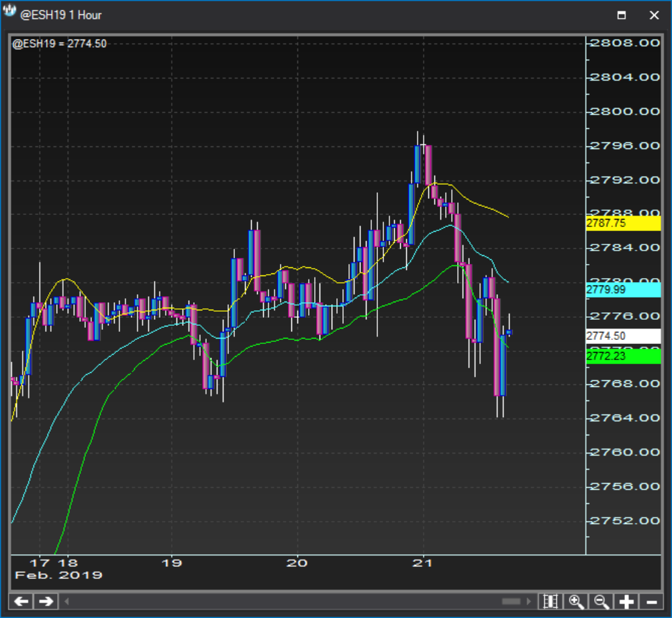Viewport: 672px width, 618px height.
Task: Click the 2792.00 price axis label
Action: (625, 180)
